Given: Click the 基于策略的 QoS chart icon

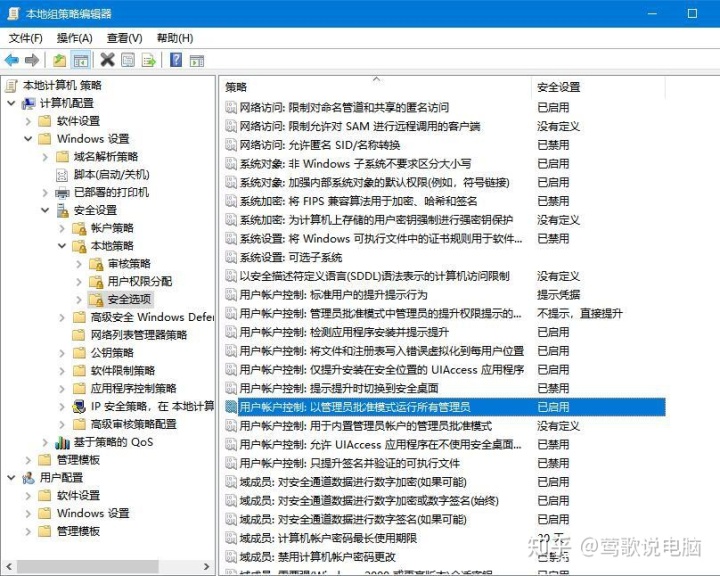Looking at the screenshot, I should tap(62, 442).
